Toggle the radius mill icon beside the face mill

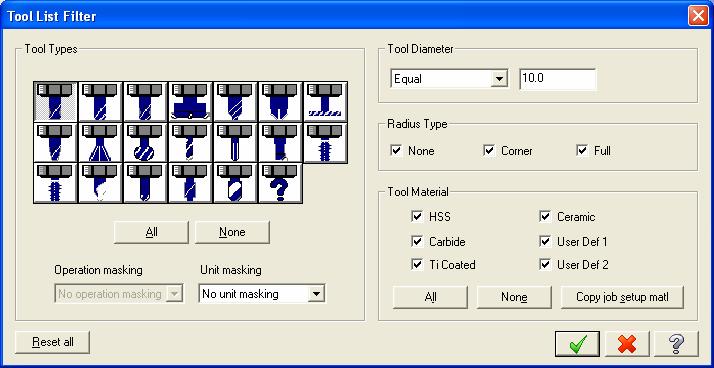[x=235, y=102]
